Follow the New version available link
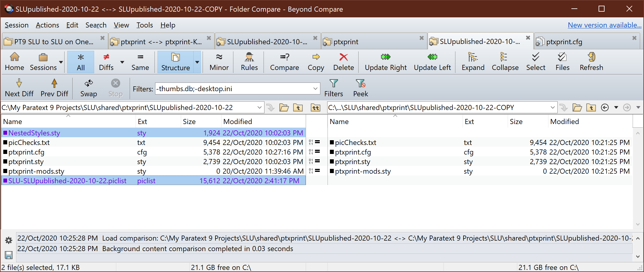644x272 pixels. (604, 25)
